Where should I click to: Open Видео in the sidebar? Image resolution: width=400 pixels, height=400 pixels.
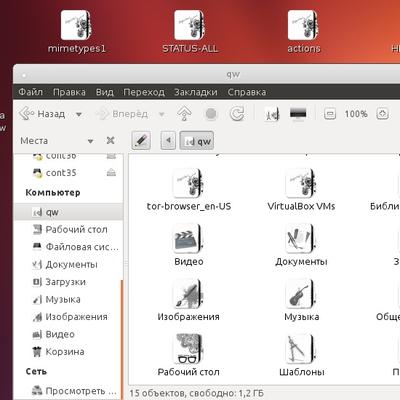68,334
